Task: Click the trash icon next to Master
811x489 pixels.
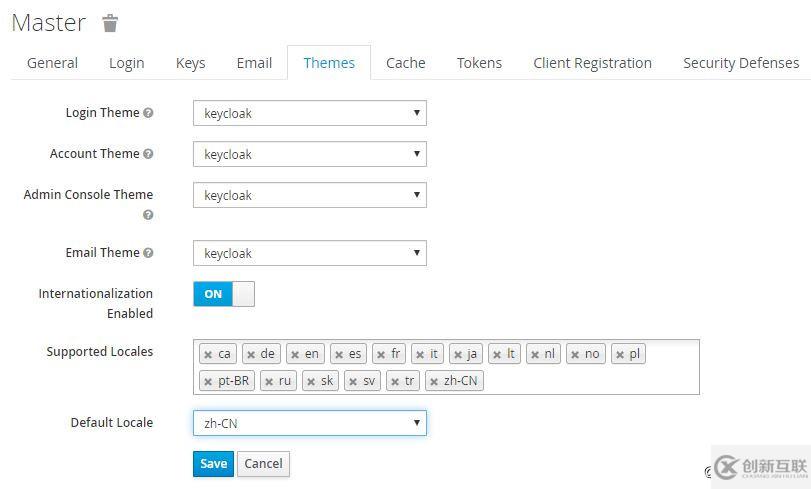Action: pyautogui.click(x=110, y=23)
